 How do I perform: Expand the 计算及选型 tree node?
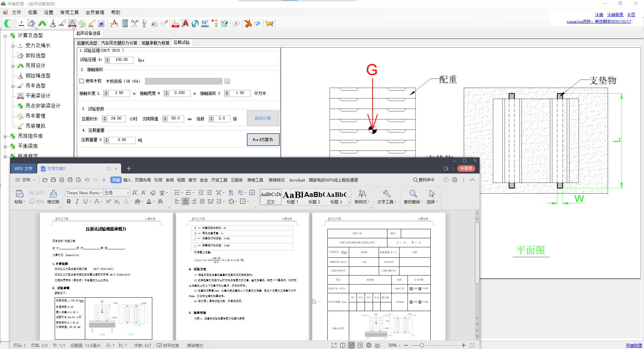click(x=5, y=36)
